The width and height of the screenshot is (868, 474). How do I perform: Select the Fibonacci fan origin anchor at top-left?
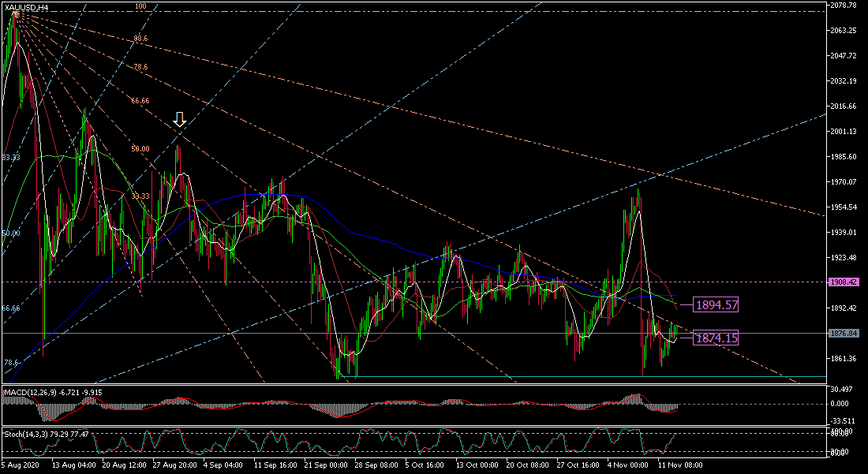[x=17, y=13]
